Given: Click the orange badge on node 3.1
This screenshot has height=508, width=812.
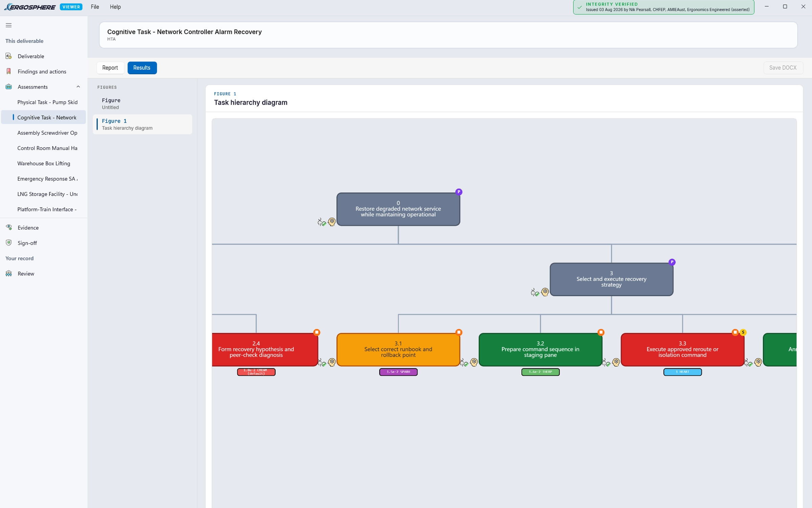Looking at the screenshot, I should [459, 332].
